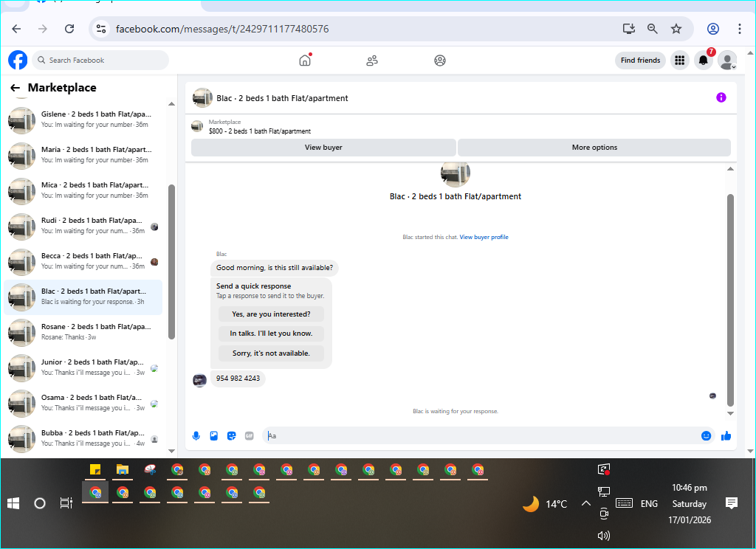Send quick response 'Sorry, it's not available.'
The height and width of the screenshot is (549, 756).
[x=271, y=353]
